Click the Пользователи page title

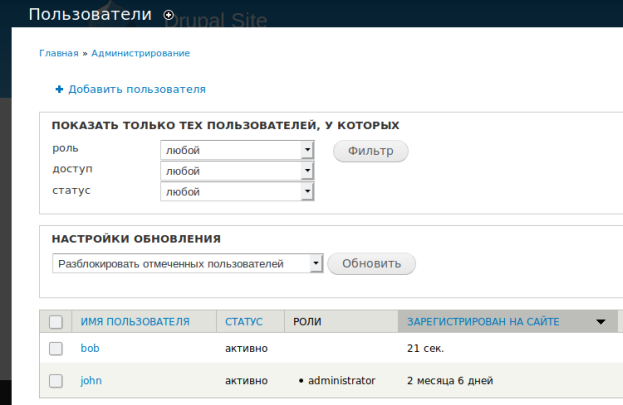90,15
